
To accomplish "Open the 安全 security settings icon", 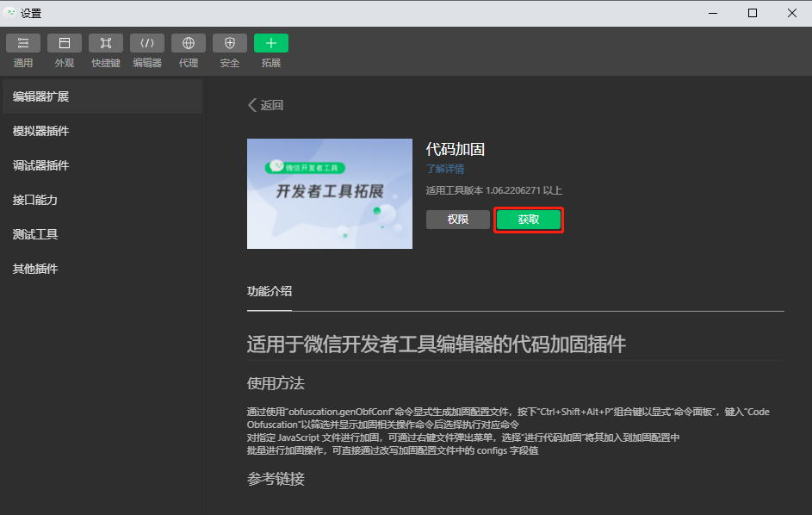I will (230, 44).
